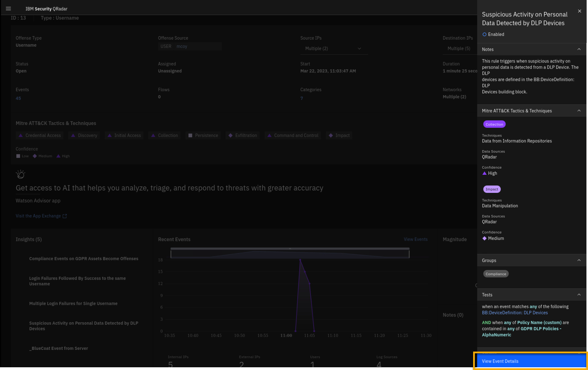Click the Magnitude heading
The width and height of the screenshot is (588, 370).
(x=455, y=240)
